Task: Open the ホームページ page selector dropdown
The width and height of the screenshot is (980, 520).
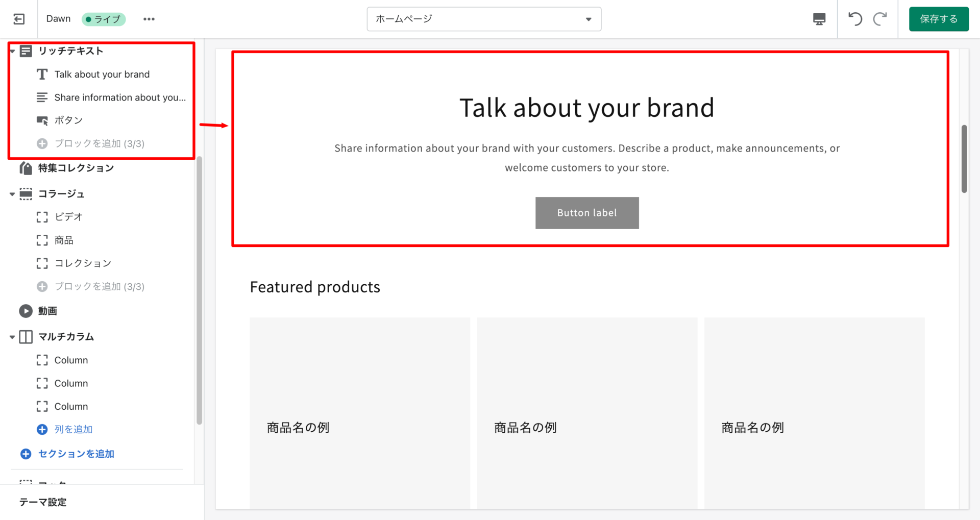Action: 483,19
